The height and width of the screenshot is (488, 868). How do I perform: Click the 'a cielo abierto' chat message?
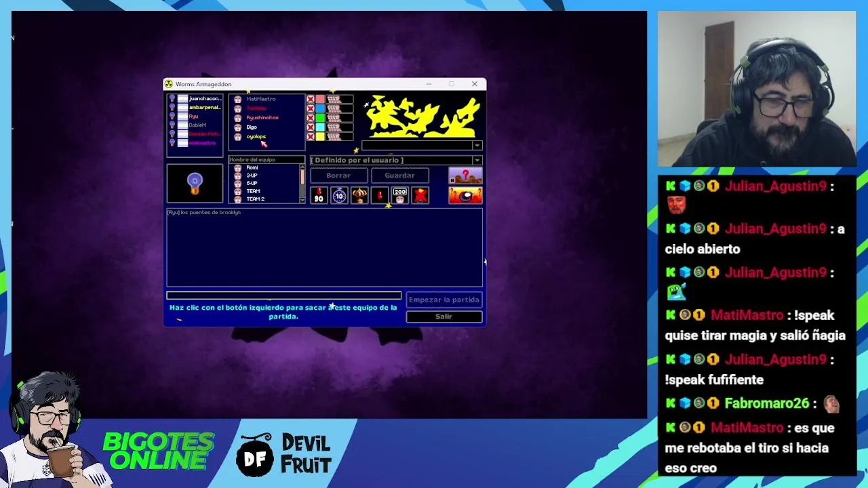pos(755,239)
